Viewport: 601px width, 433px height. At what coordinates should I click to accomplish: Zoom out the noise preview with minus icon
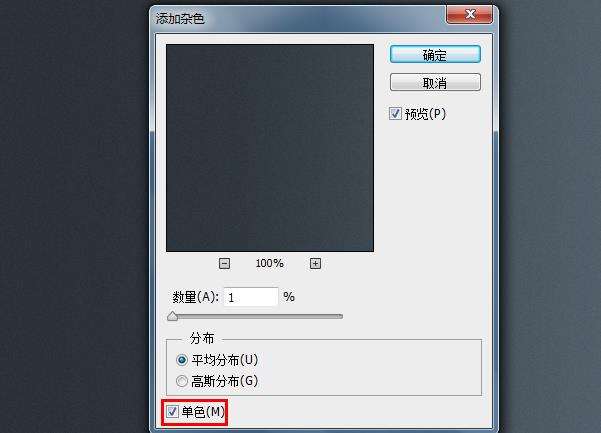(224, 263)
